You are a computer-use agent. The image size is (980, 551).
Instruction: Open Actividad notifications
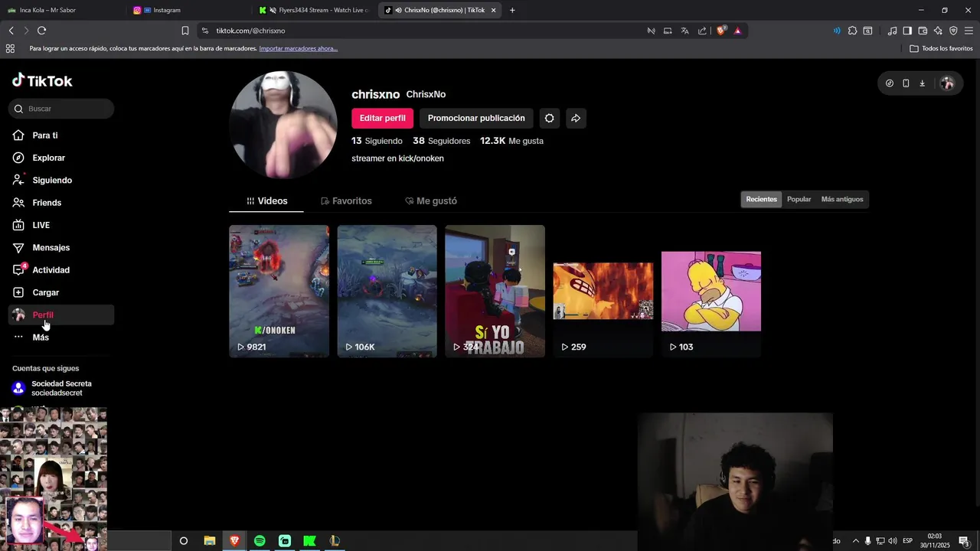pos(51,270)
